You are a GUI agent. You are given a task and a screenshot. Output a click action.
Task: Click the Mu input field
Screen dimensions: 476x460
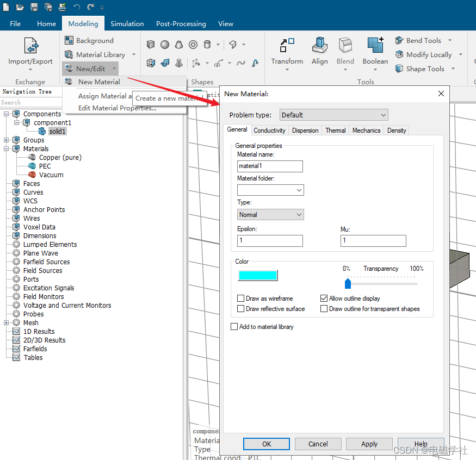(373, 241)
